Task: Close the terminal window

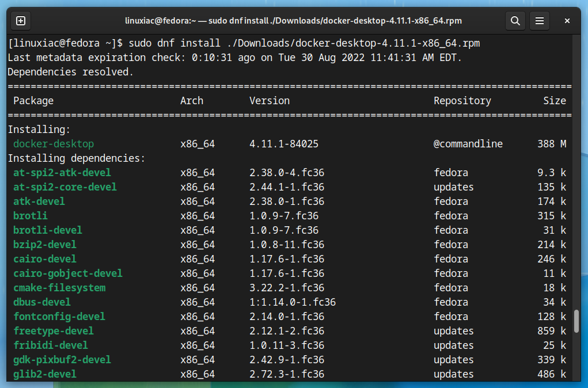Action: 567,21
